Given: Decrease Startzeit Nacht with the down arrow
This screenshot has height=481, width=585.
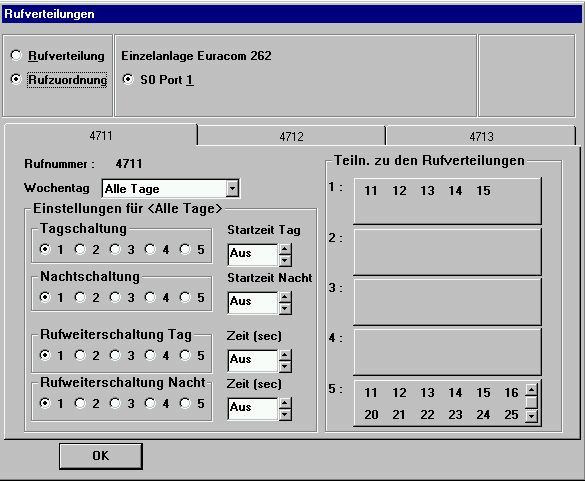Looking at the screenshot, I should point(285,308).
